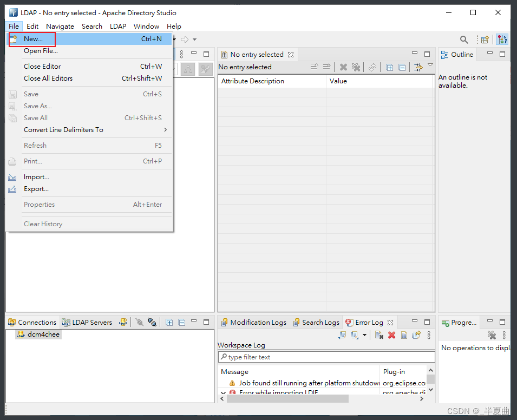Remove all finished operations in Progress view

pos(492,335)
